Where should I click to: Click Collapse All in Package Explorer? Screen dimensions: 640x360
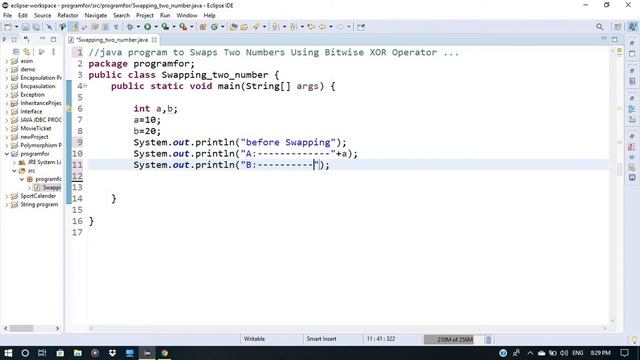(x=16, y=52)
